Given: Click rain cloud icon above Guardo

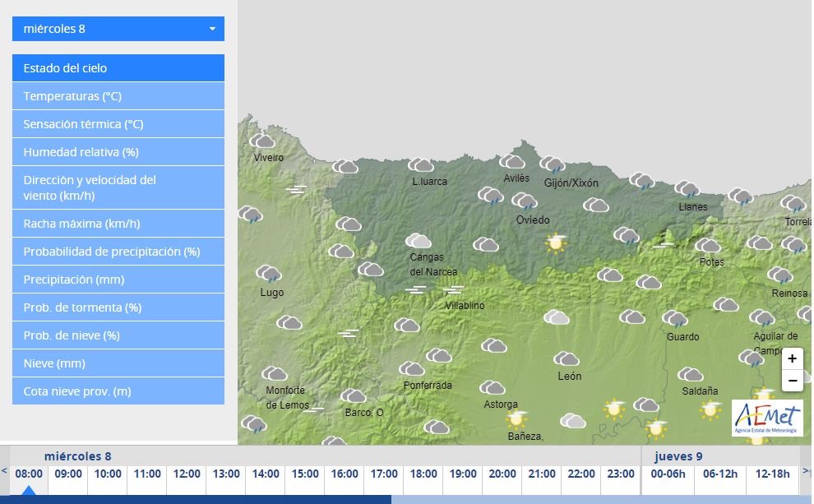Looking at the screenshot, I should coord(675,319).
